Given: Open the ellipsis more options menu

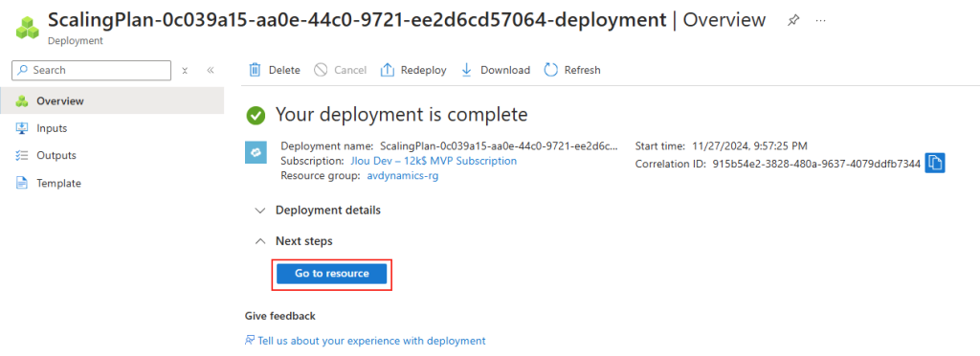Looking at the screenshot, I should 820,21.
